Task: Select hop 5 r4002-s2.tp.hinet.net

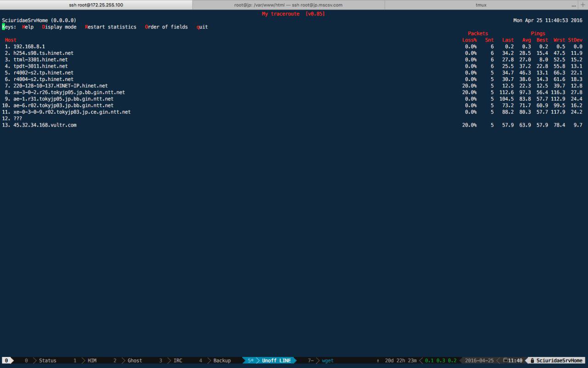Action: pos(43,73)
